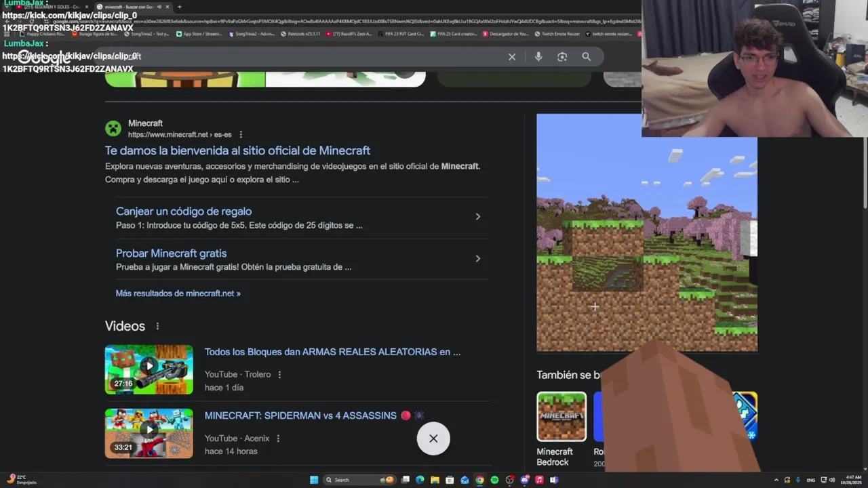Start voice search with the microphone icon
Viewport: 868px width, 488px height.
point(538,57)
